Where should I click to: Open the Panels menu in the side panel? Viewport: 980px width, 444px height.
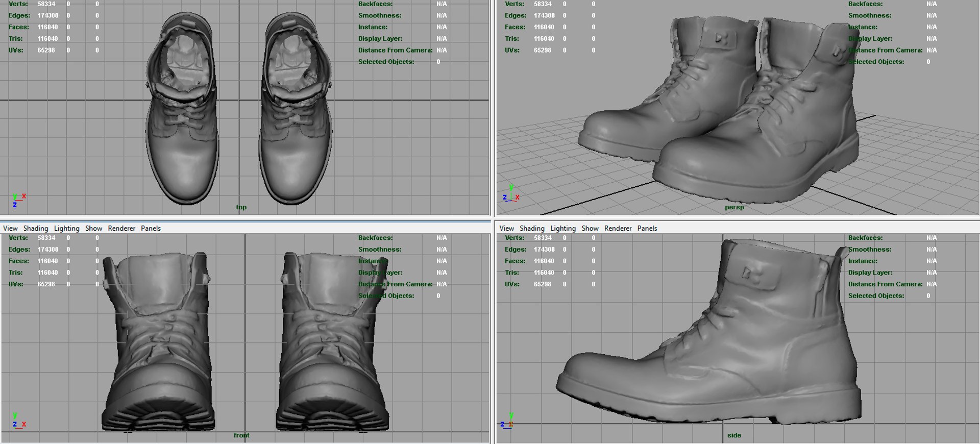647,228
